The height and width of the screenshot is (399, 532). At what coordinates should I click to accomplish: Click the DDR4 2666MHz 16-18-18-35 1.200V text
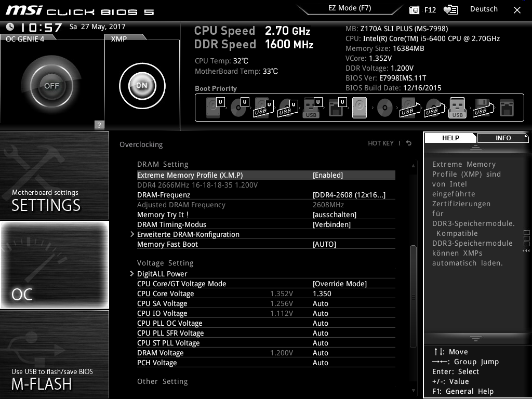197,185
